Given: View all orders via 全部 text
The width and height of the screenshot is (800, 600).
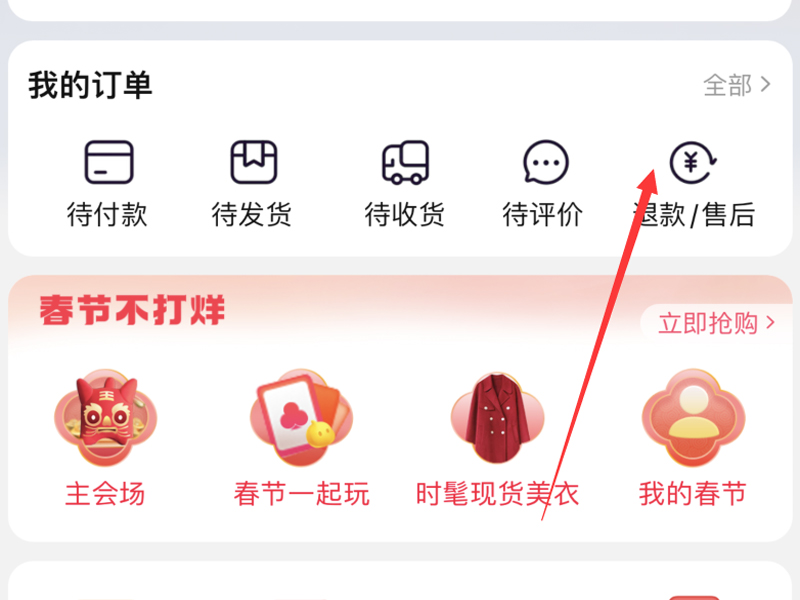Looking at the screenshot, I should [727, 85].
